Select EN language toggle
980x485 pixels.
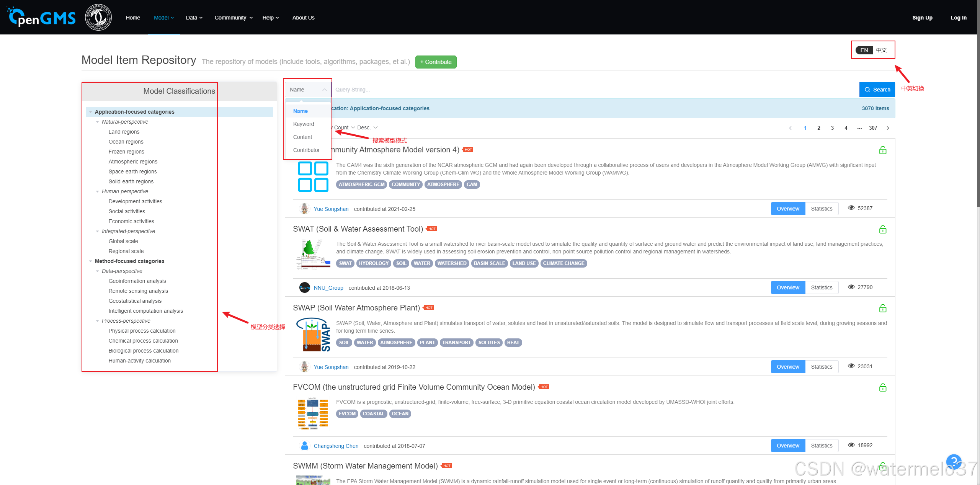tap(864, 50)
